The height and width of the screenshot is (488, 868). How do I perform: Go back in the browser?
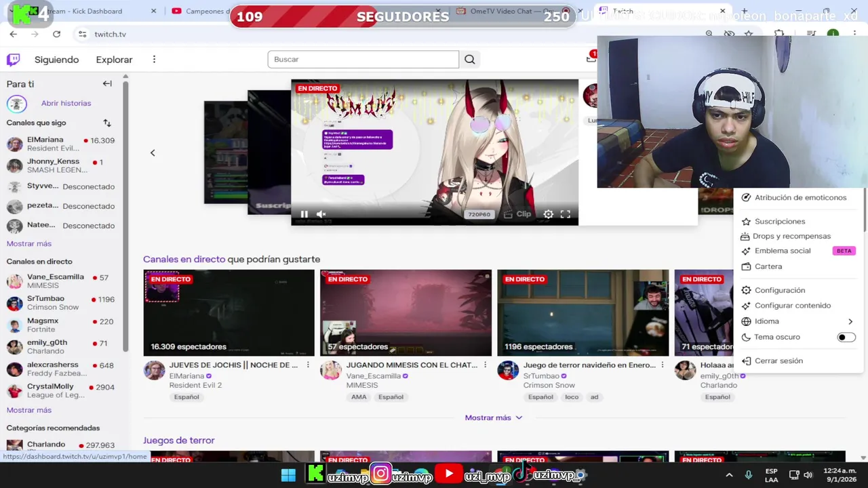(14, 34)
